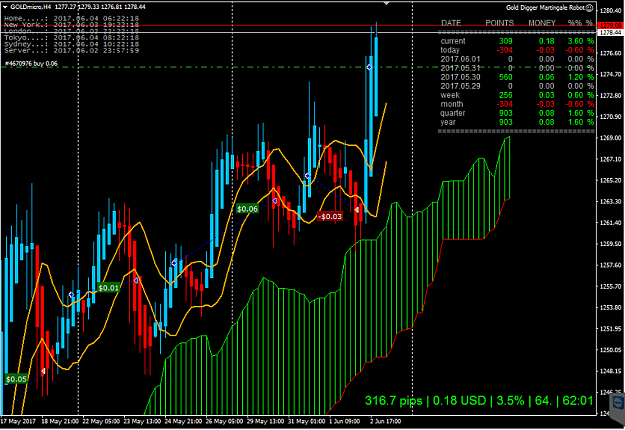Viewport: 625px width, 430px height.
Task: Click the 17 May 2017 date label
Action: (x=18, y=421)
